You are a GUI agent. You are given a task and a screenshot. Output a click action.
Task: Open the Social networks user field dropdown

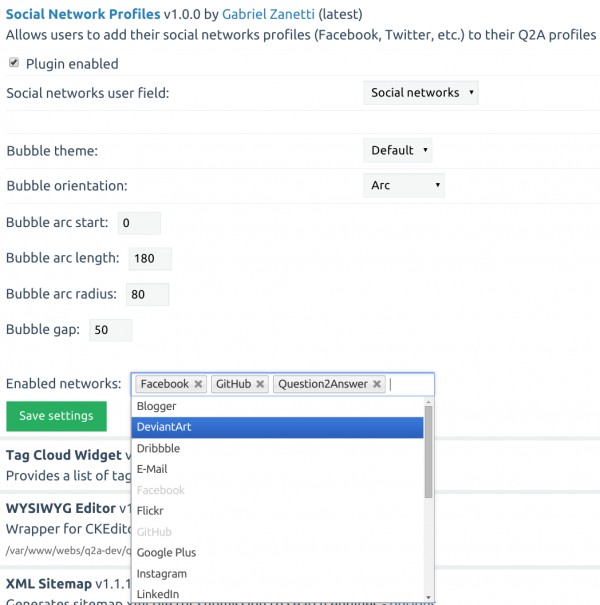click(x=421, y=93)
